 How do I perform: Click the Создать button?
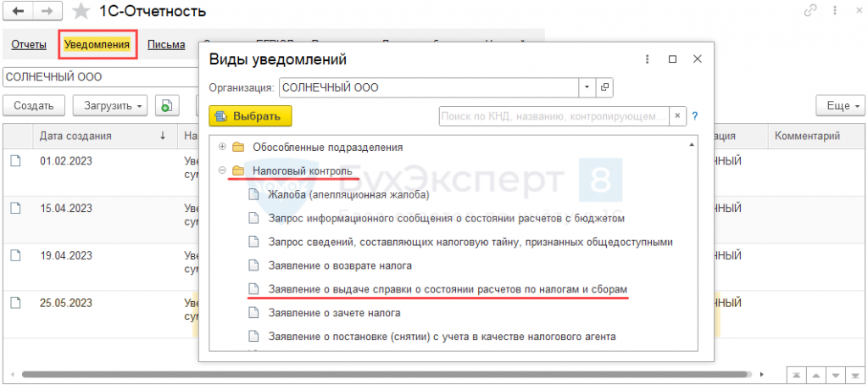coord(34,106)
